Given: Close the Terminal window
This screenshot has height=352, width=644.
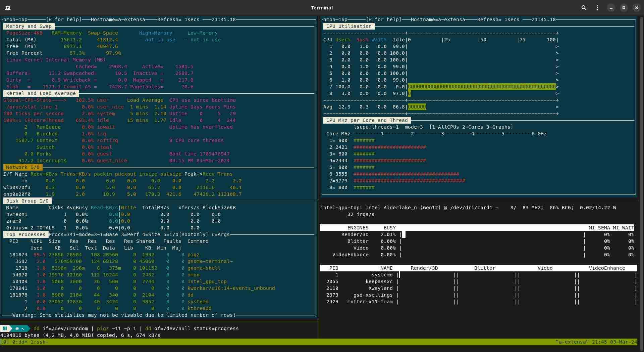Looking at the screenshot, I should 636,7.
